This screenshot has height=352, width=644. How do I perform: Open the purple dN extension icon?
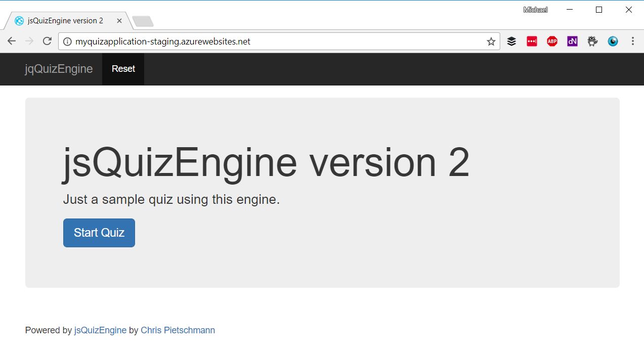572,41
